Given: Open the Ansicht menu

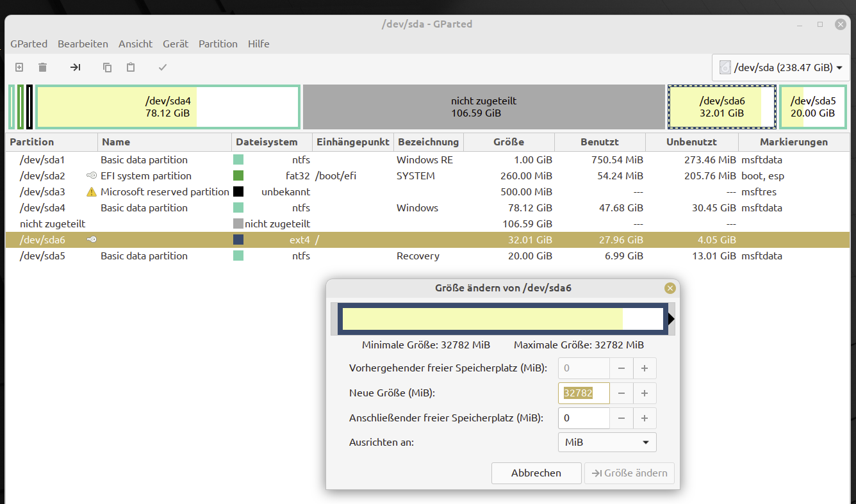Looking at the screenshot, I should pyautogui.click(x=135, y=44).
